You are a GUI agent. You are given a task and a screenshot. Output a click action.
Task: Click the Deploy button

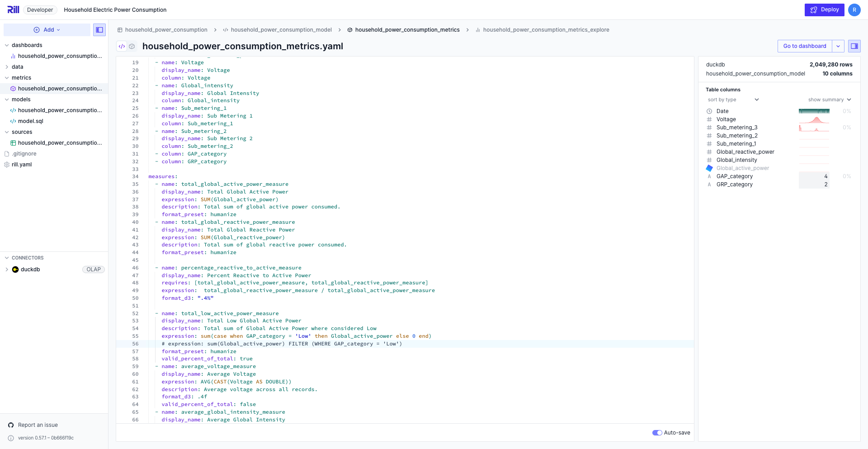pyautogui.click(x=824, y=9)
